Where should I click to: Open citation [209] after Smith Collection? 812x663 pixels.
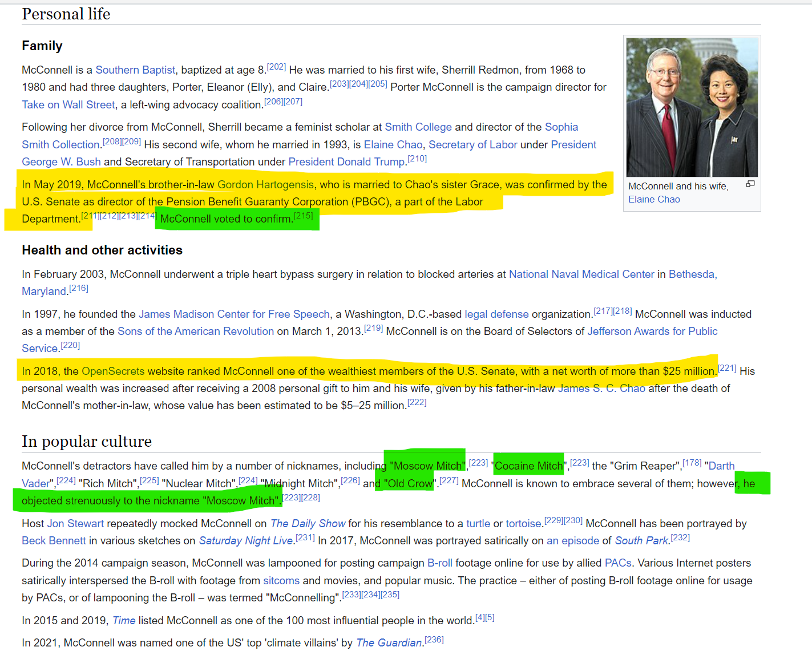pos(131,142)
